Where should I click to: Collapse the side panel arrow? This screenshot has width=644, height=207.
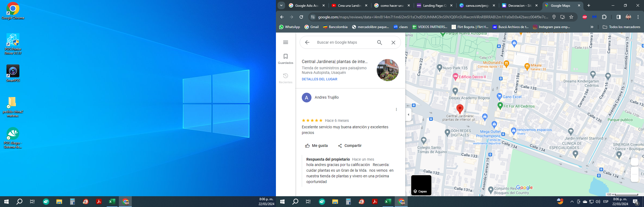pyautogui.click(x=408, y=115)
